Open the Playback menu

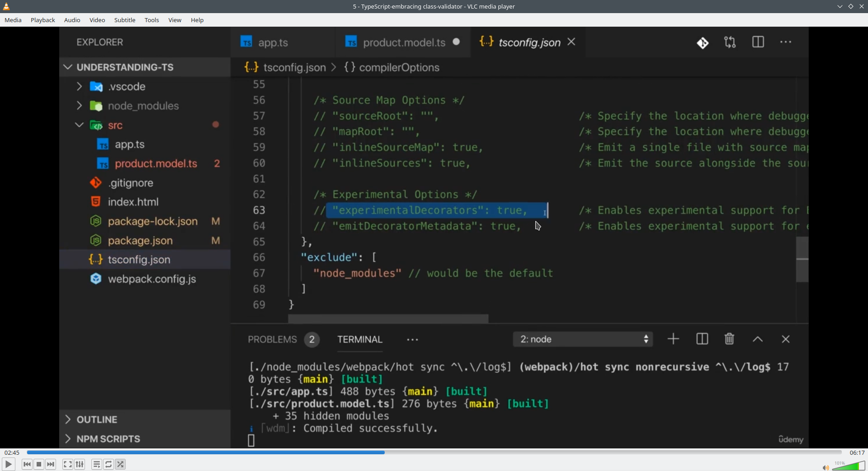43,20
